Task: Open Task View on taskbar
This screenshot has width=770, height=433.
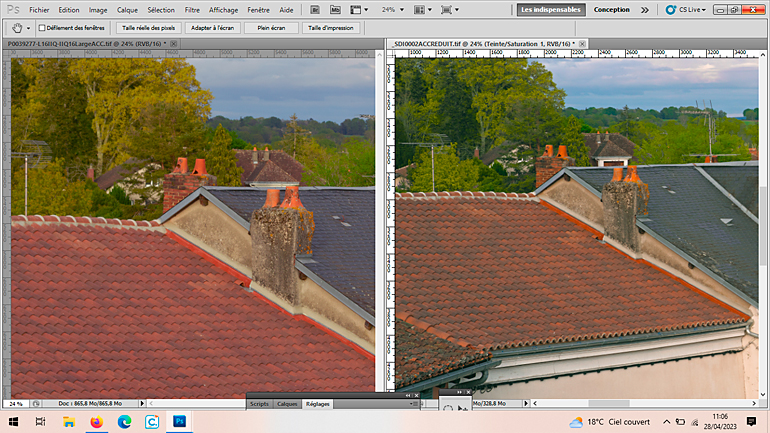Action: (40, 422)
